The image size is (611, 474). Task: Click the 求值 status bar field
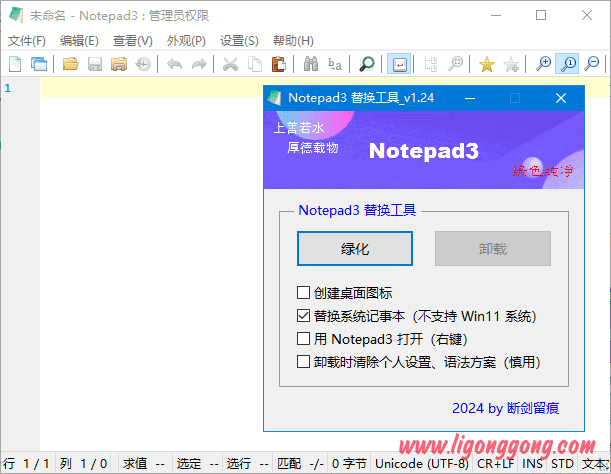coord(144,463)
